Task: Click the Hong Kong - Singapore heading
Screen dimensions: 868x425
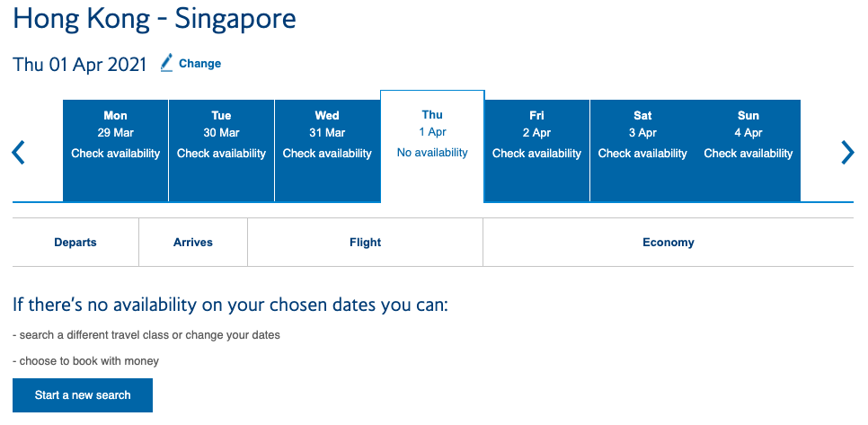Action: pos(155,19)
